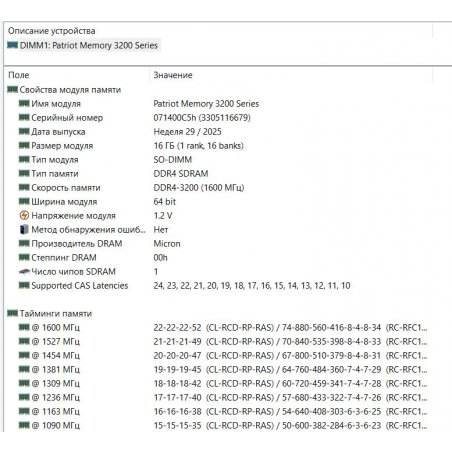Click the serial number value 071400C5h
This screenshot has height=452, width=452.
point(175,118)
